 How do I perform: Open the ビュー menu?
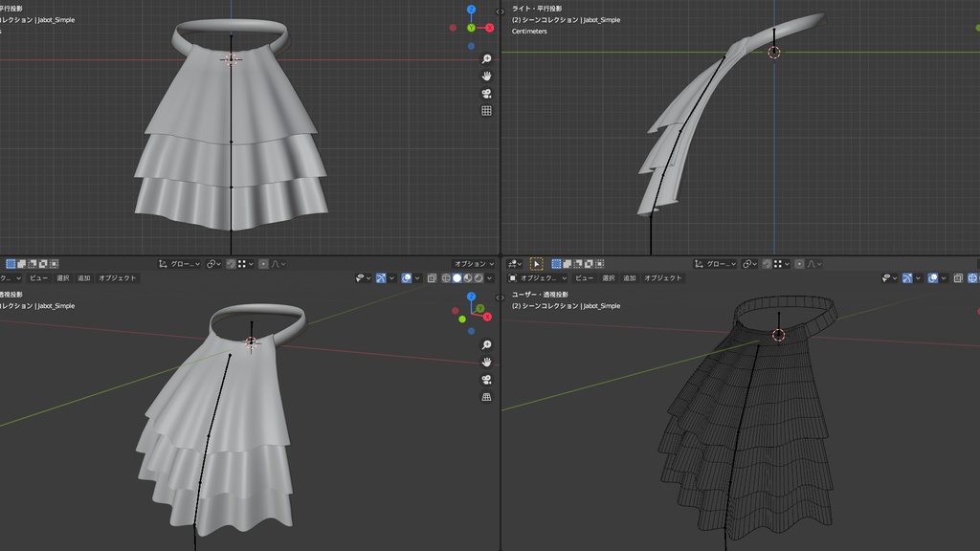coord(39,278)
